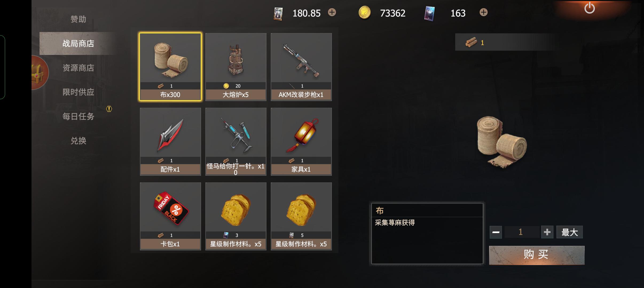Set quantity to maximum with 最大
644x288 pixels.
(570, 232)
